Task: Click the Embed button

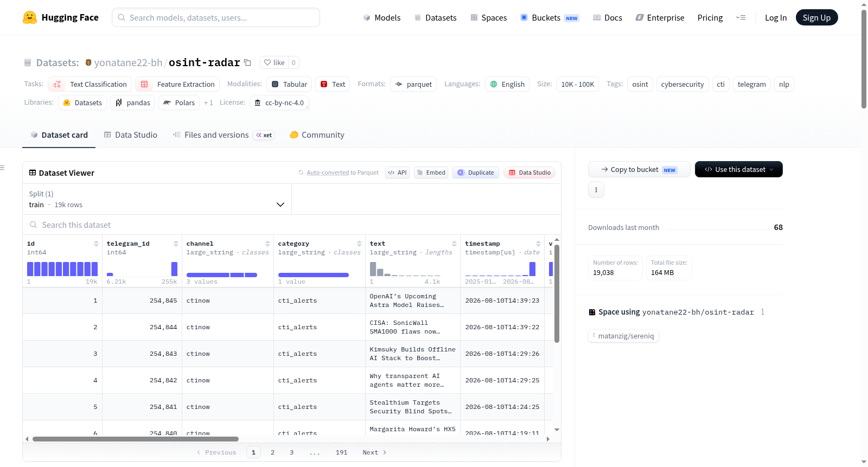Action: 431,172
